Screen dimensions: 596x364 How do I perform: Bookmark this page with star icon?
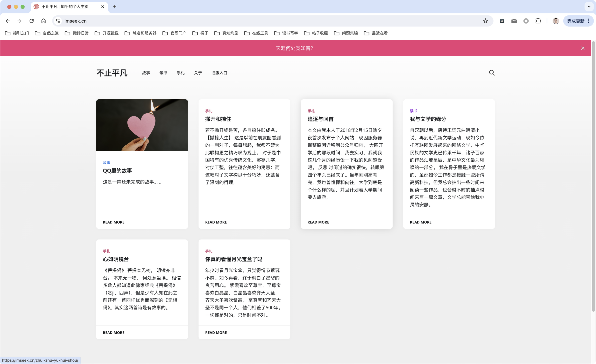pos(485,21)
